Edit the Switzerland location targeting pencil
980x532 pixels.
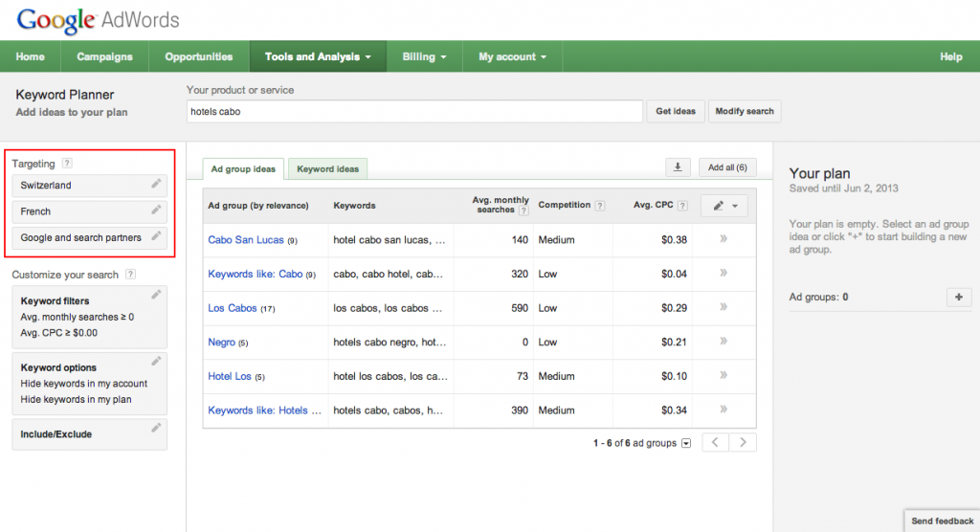point(156,184)
